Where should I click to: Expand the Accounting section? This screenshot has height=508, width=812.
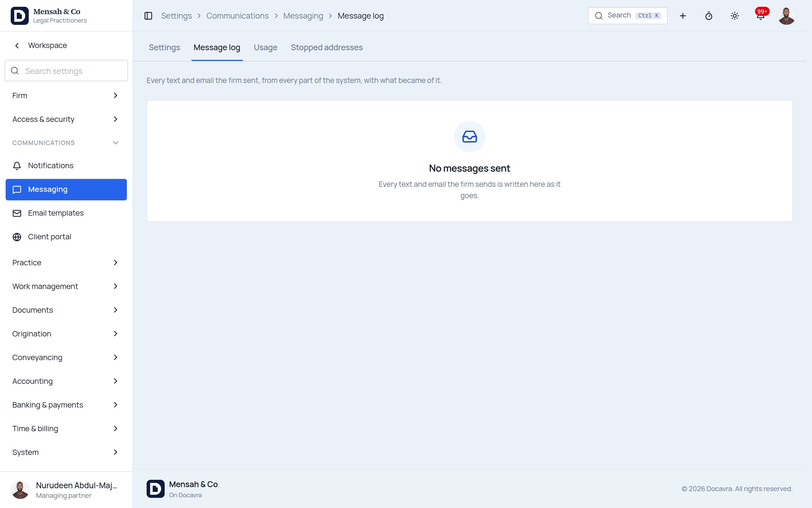[66, 381]
